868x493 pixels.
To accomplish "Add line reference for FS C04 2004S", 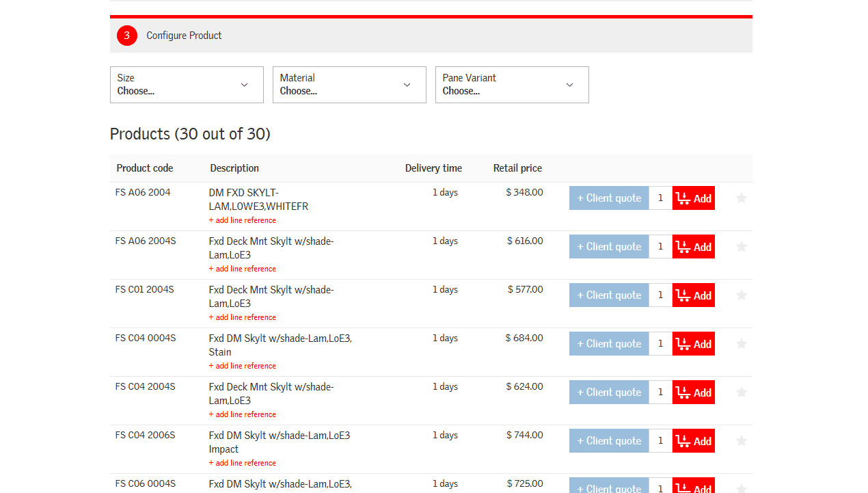I will pos(243,414).
